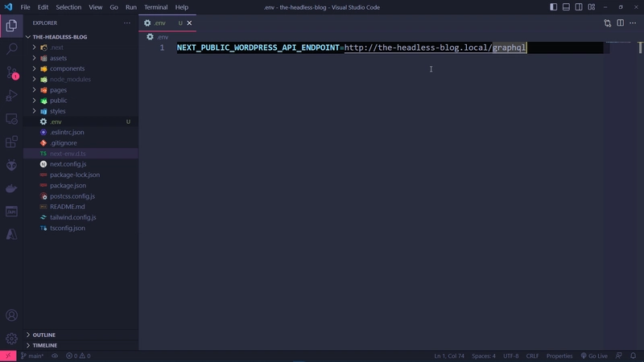This screenshot has width=644, height=362.
Task: Expand the node_modules folder
Action: (80, 79)
